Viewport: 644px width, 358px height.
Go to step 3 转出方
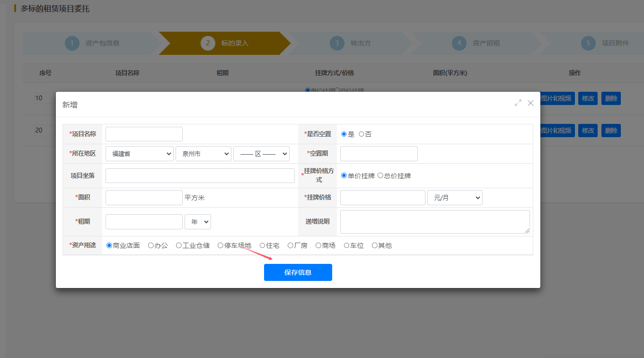point(351,43)
